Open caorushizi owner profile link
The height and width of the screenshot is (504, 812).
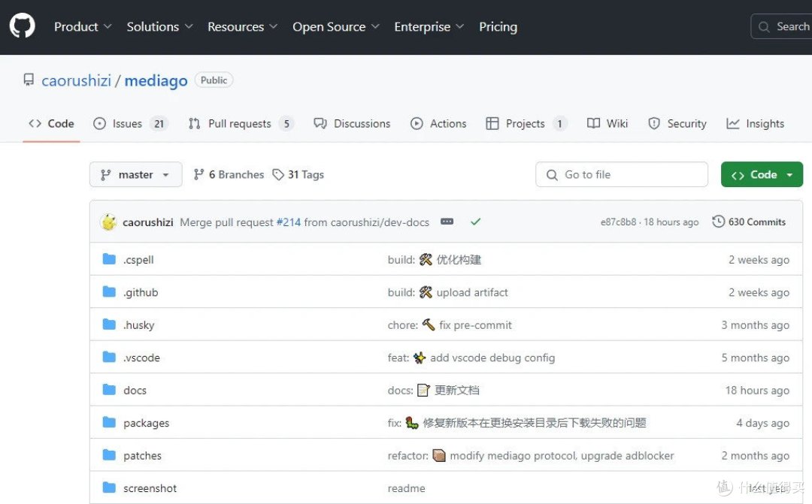[x=76, y=80]
